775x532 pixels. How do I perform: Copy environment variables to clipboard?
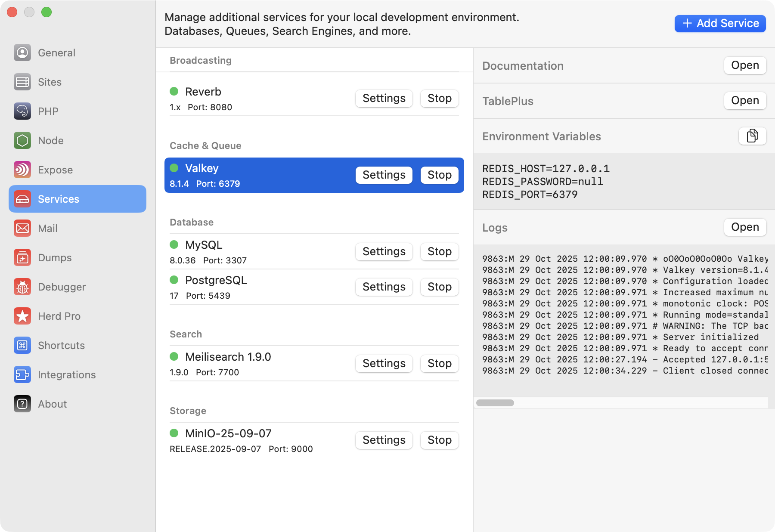point(752,136)
